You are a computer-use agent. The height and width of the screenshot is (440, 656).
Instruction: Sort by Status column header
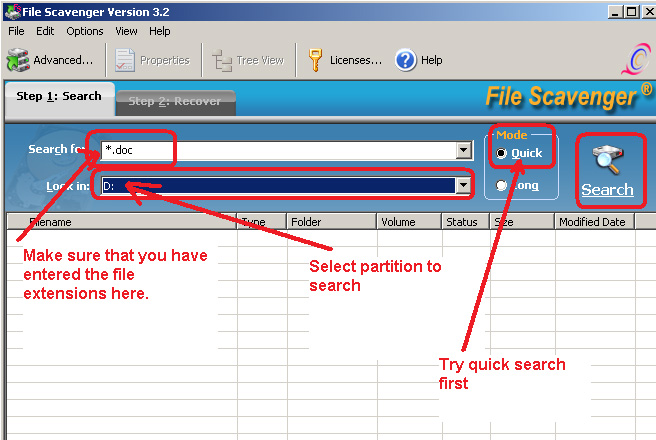[x=466, y=222]
